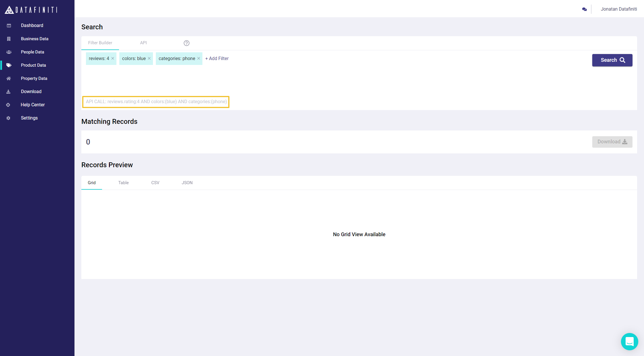Click the Business Data building icon
This screenshot has width=644, height=356.
9,39
